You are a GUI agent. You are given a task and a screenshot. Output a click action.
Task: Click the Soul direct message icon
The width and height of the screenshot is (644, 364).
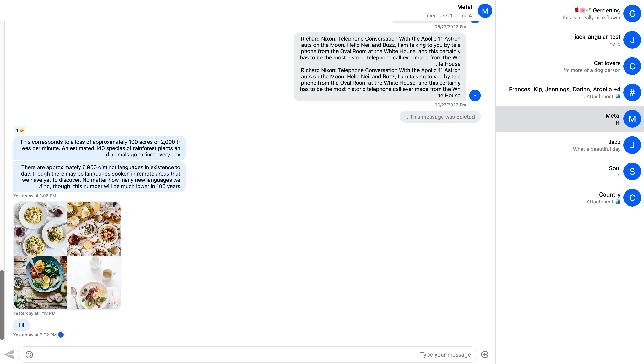tap(632, 171)
